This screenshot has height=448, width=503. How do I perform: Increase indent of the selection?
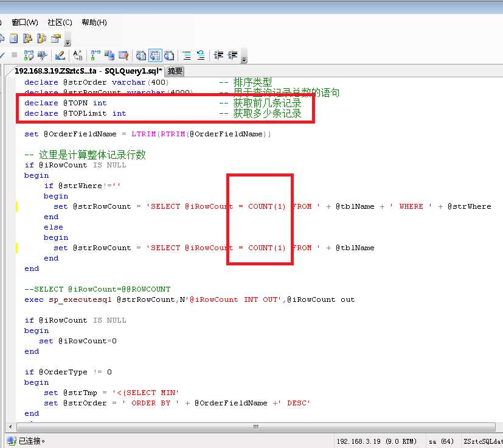tap(232, 55)
